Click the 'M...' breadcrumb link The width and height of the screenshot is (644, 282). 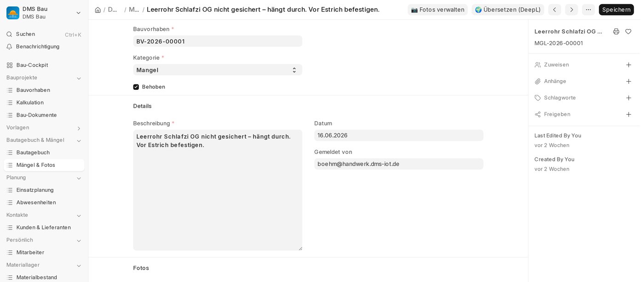(x=134, y=10)
